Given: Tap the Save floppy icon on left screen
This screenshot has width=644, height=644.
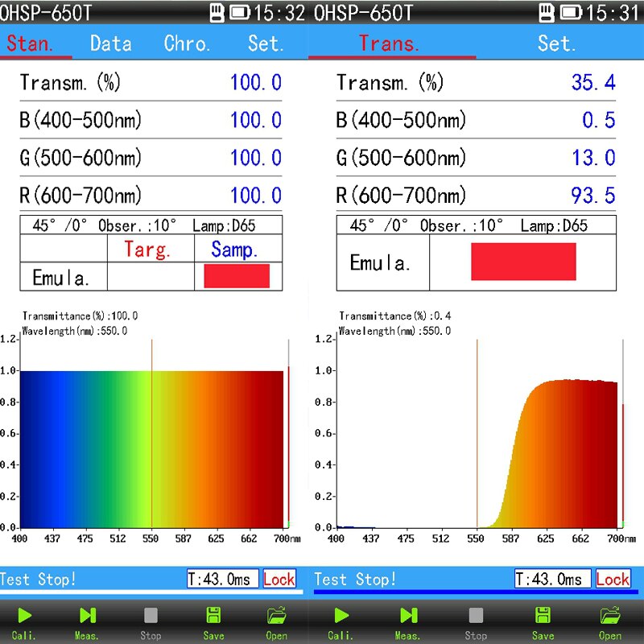Looking at the screenshot, I should pos(213,615).
